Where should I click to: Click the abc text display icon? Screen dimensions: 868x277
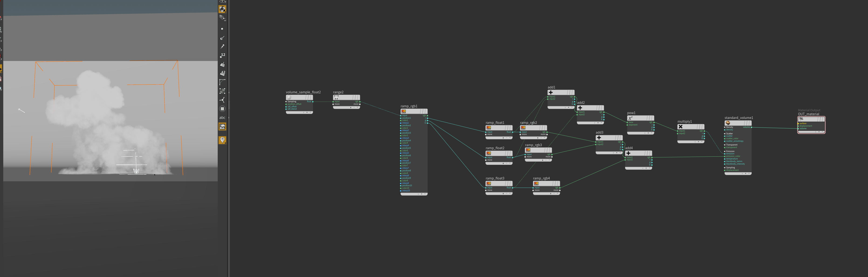tap(222, 118)
